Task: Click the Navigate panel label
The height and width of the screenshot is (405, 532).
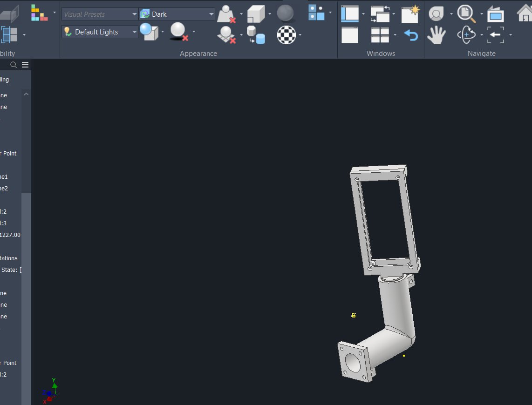Action: 481,53
